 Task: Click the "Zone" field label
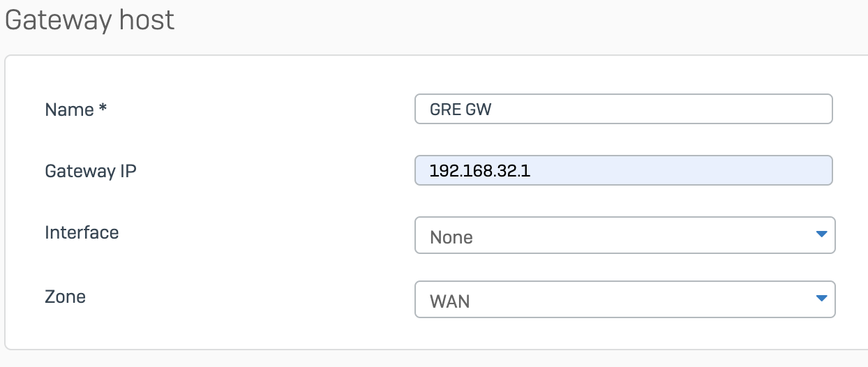pyautogui.click(x=65, y=297)
